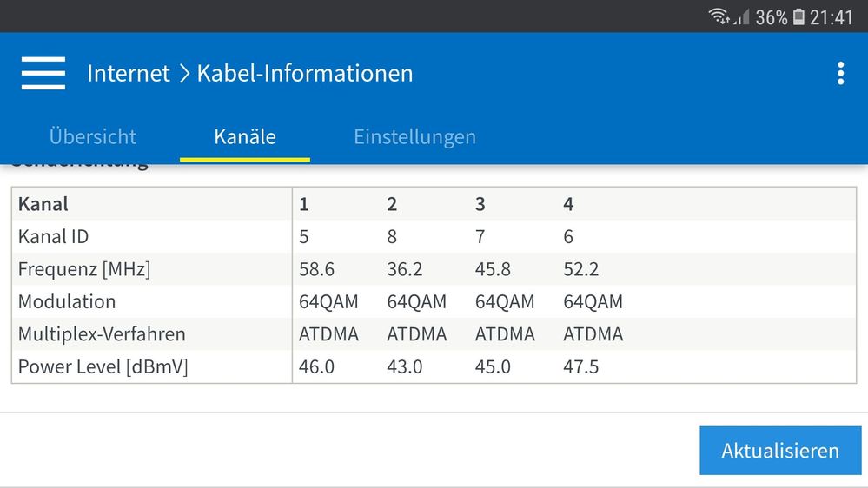Tap the 21:41 clock in status bar
This screenshot has width=868, height=488.
tap(832, 17)
